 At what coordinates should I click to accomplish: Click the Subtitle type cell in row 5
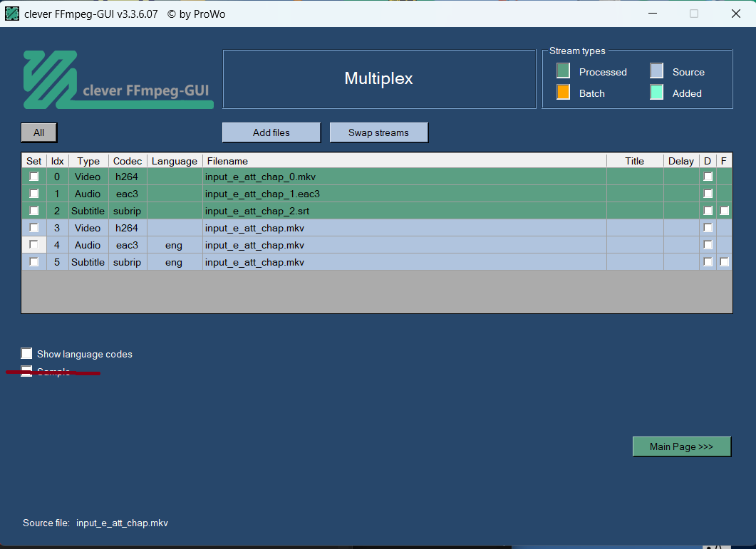(x=89, y=262)
